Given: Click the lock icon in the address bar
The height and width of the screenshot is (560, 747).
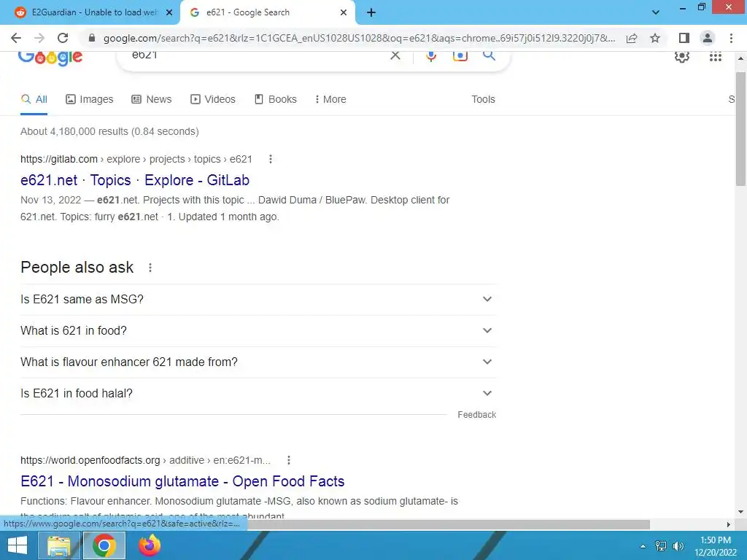Looking at the screenshot, I should (92, 38).
